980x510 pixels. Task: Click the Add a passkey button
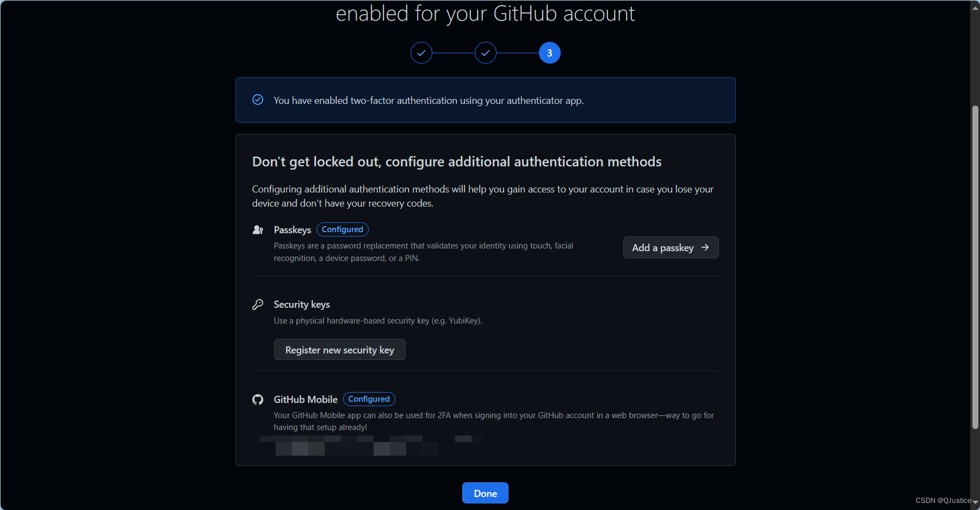click(671, 247)
